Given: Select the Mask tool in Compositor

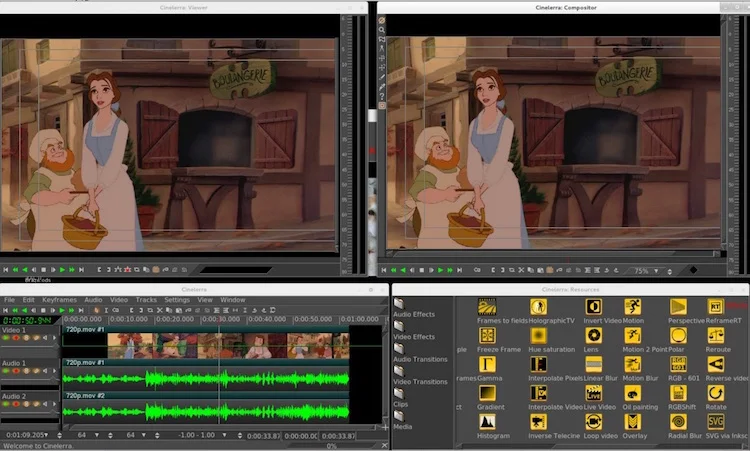Looking at the screenshot, I should click(x=382, y=39).
